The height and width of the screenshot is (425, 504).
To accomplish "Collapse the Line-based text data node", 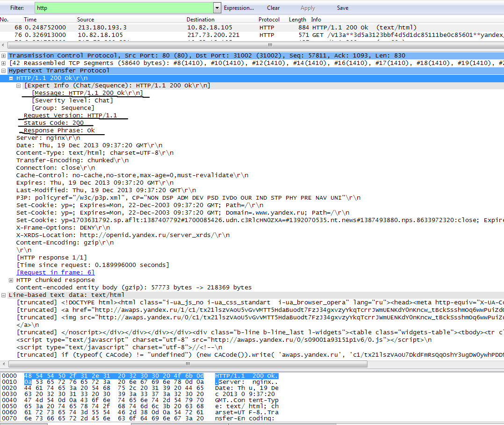I will click(4, 295).
